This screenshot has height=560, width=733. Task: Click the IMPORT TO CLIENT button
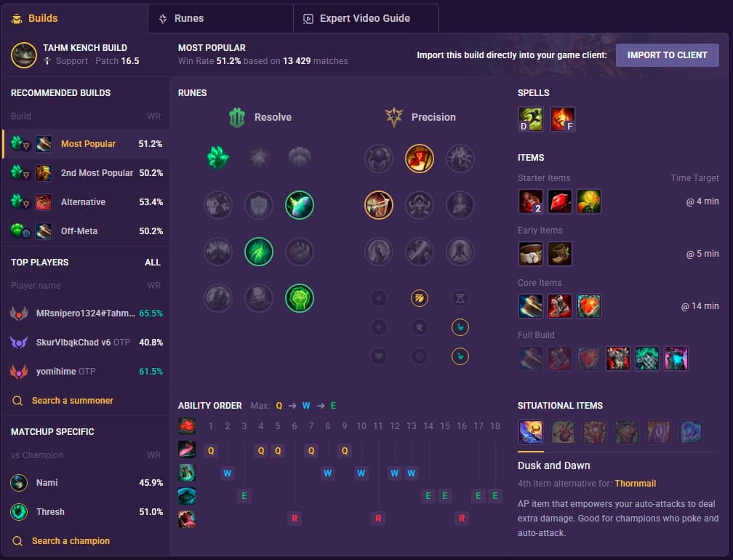[667, 55]
